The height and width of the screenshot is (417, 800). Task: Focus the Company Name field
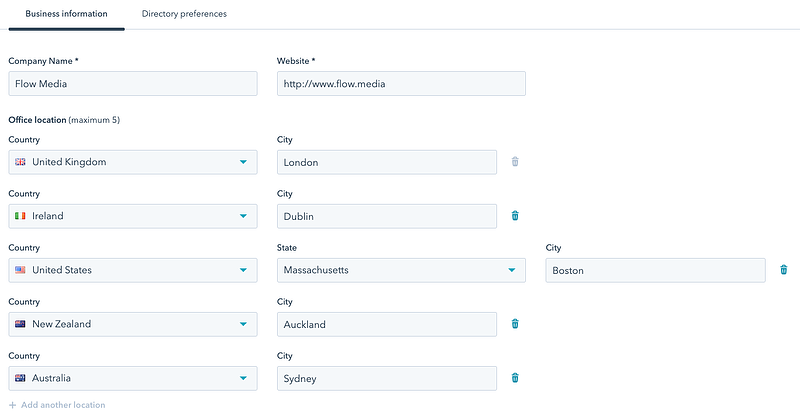coord(133,84)
